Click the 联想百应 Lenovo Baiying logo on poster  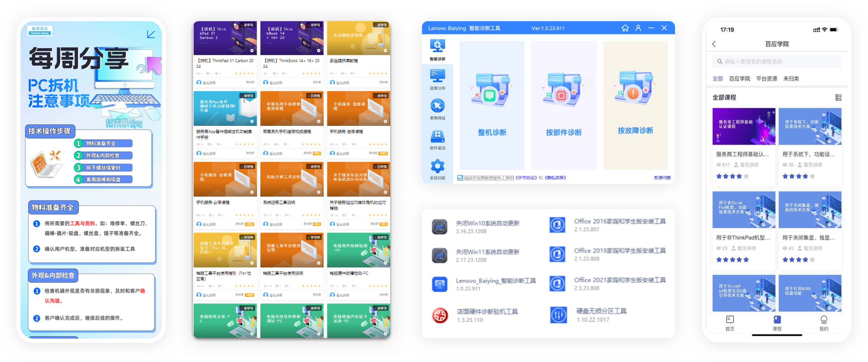tap(40, 30)
